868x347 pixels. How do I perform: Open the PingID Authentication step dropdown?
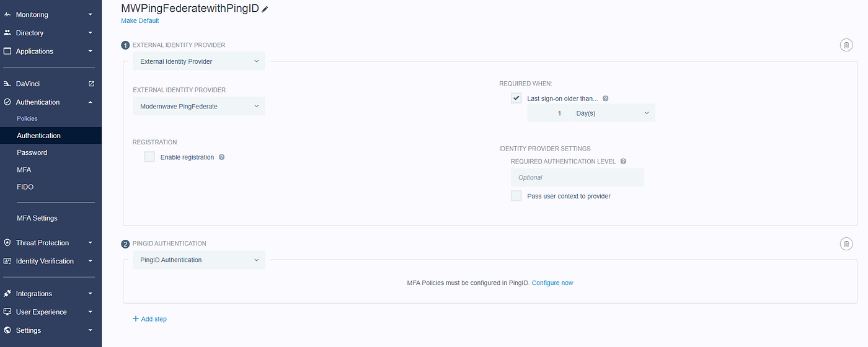[199, 260]
